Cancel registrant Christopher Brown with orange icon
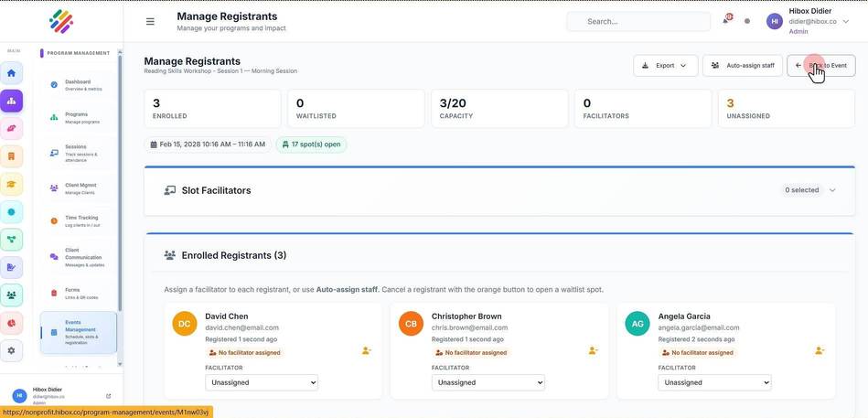Screen dimensions: 868x418 (593, 350)
